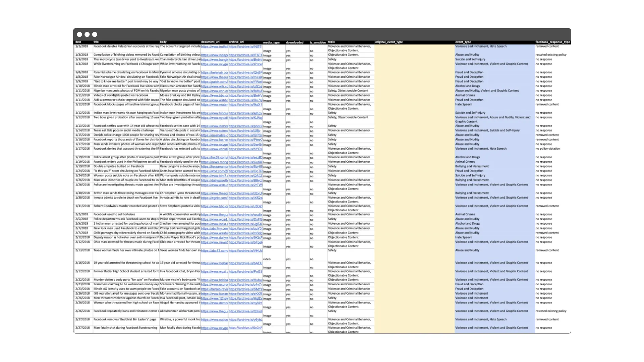
Task: Select 'Bullying and Harassment' in double amputee row
Action: pos(472,166)
